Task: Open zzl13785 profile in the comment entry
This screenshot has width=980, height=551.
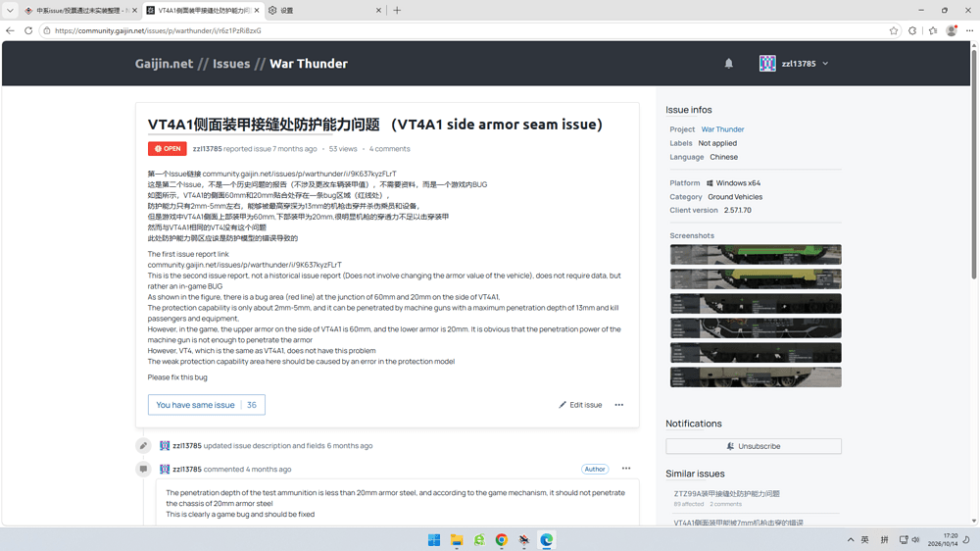Action: coord(187,469)
